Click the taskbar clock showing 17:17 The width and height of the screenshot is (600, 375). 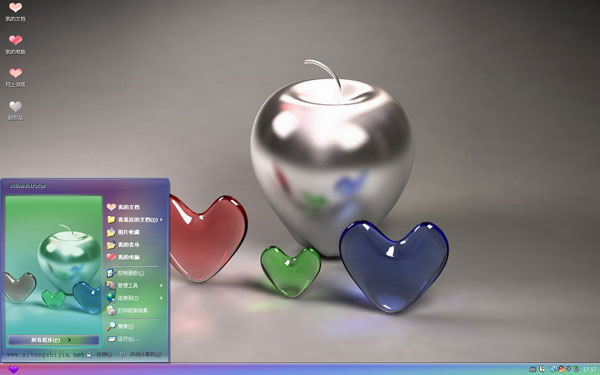(x=590, y=369)
